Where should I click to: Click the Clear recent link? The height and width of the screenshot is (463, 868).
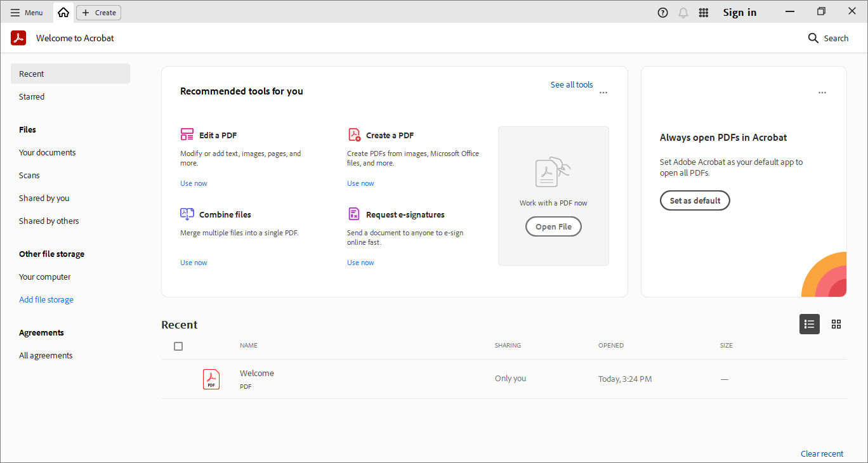click(822, 453)
